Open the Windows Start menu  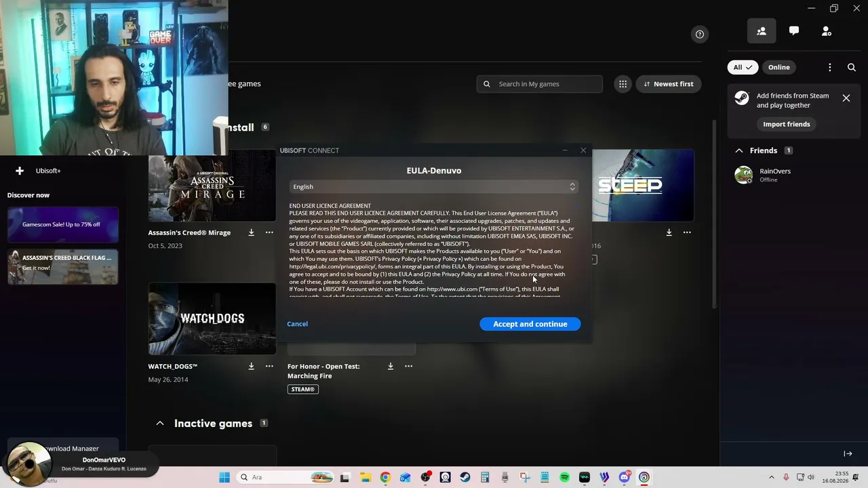(224, 477)
